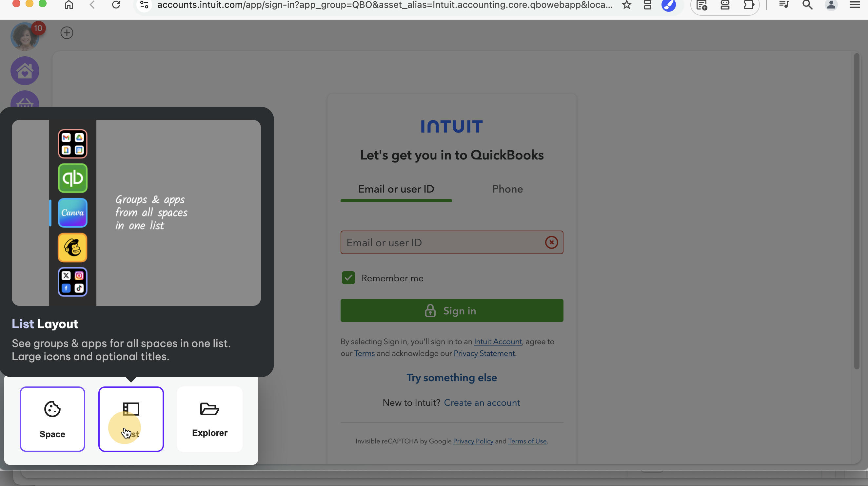This screenshot has width=868, height=486.
Task: Open the Terms link
Action: pyautogui.click(x=364, y=353)
